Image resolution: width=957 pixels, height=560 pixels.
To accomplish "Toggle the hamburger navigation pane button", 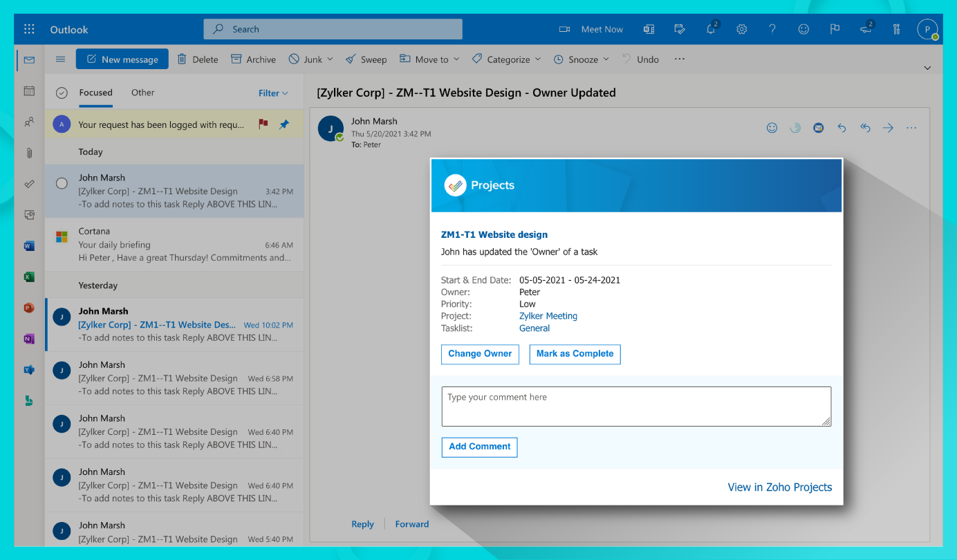I will coord(60,59).
